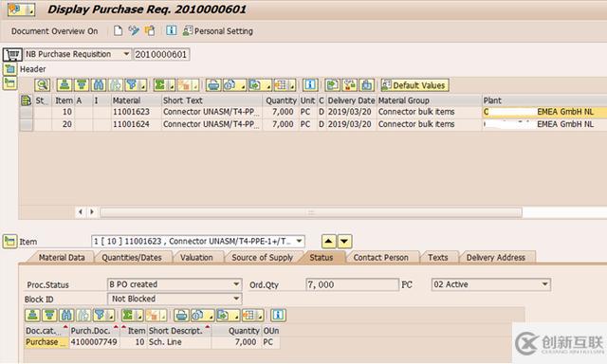Switch to Texts tab
The width and height of the screenshot is (607, 364).
438,258
